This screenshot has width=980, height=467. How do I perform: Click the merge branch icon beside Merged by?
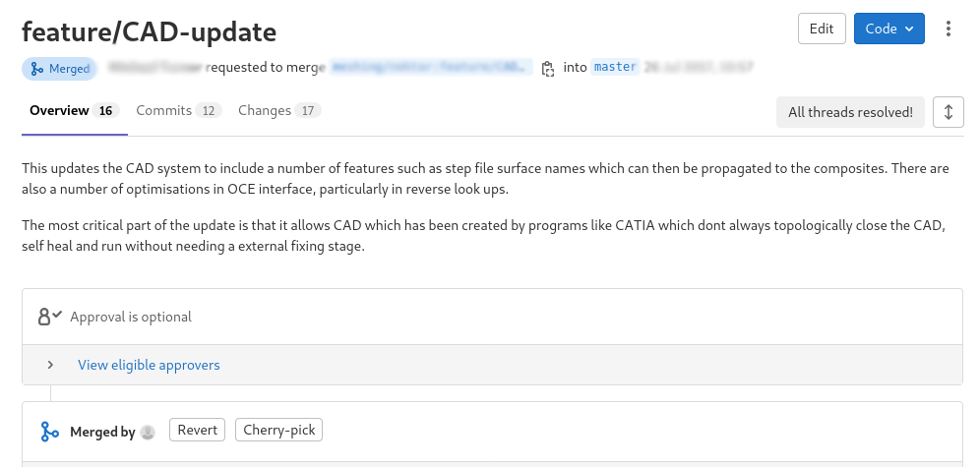[x=49, y=431]
